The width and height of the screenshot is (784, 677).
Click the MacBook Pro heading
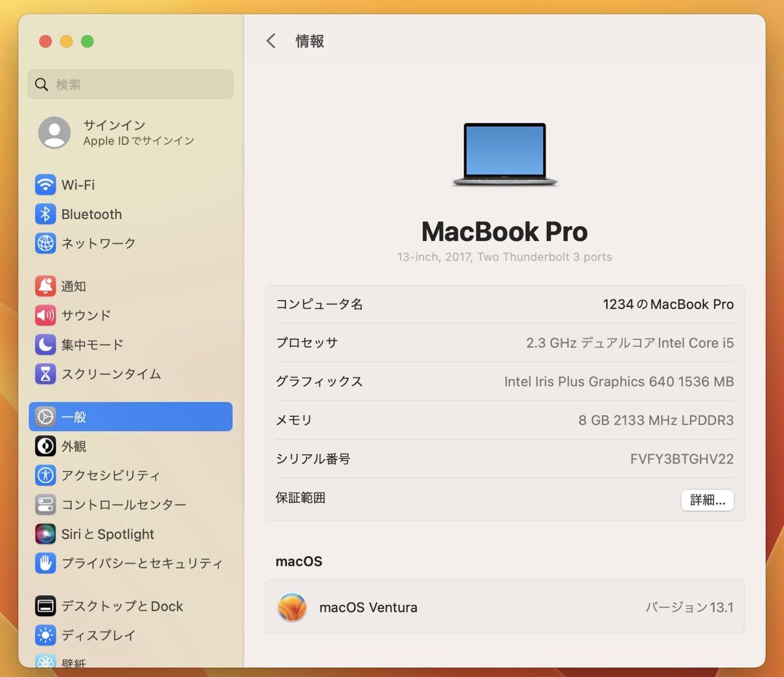(504, 231)
